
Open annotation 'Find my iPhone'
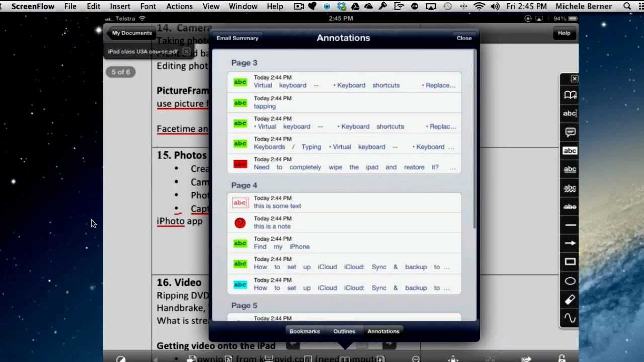click(x=344, y=243)
